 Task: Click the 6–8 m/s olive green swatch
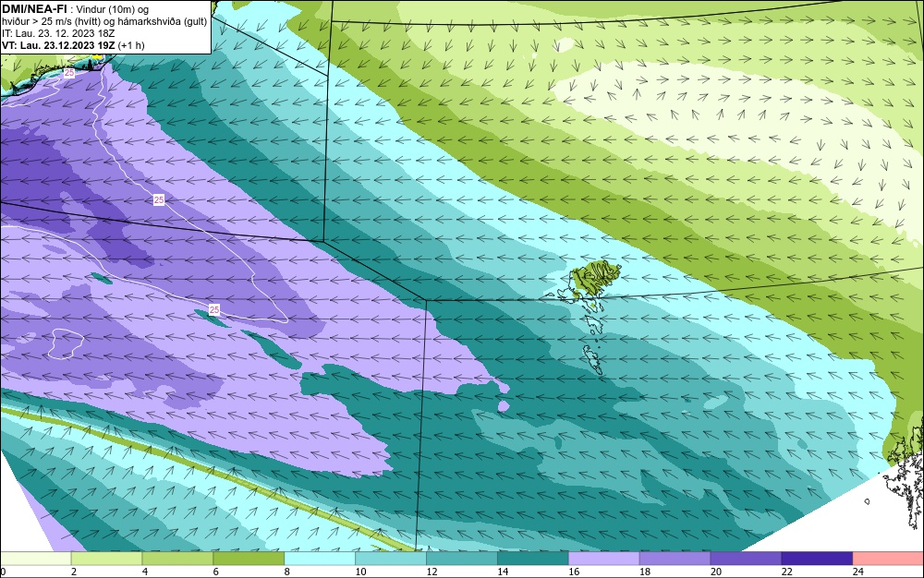(249, 559)
